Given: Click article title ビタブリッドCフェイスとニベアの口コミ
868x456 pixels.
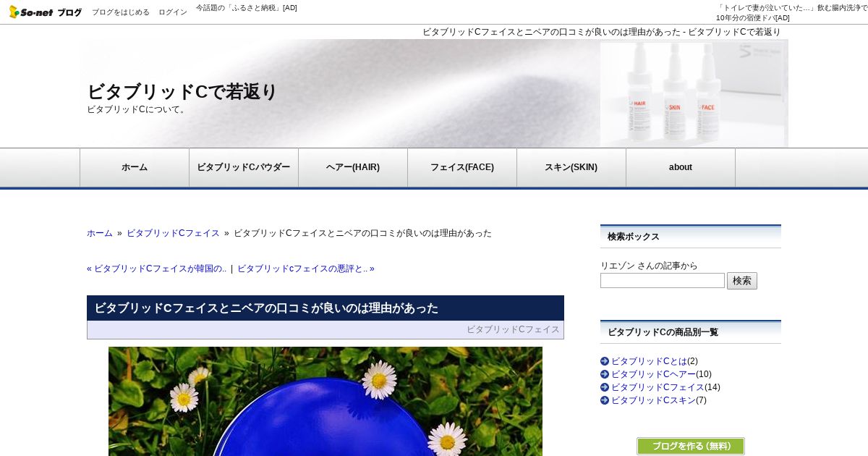Looking at the screenshot, I should (x=266, y=308).
